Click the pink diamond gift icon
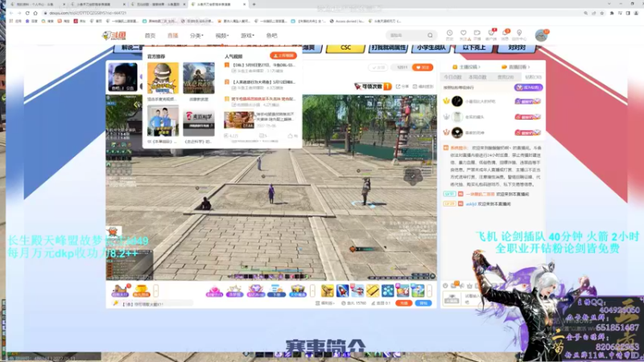Screen dimensions: 644x362 click(x=214, y=290)
